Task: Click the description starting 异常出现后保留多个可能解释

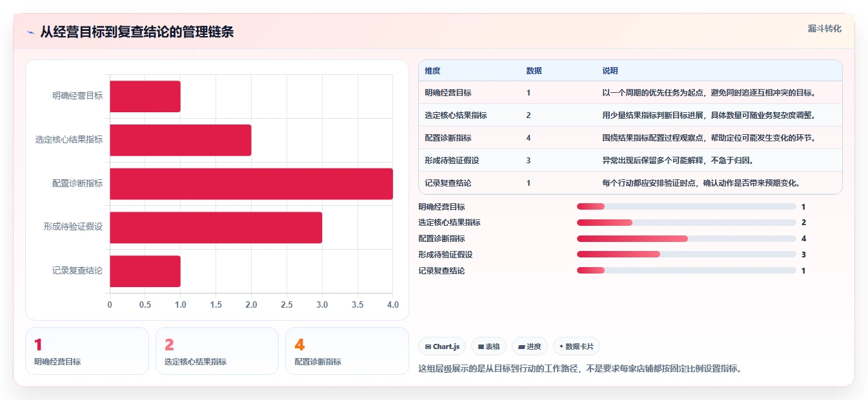Action: (678, 160)
